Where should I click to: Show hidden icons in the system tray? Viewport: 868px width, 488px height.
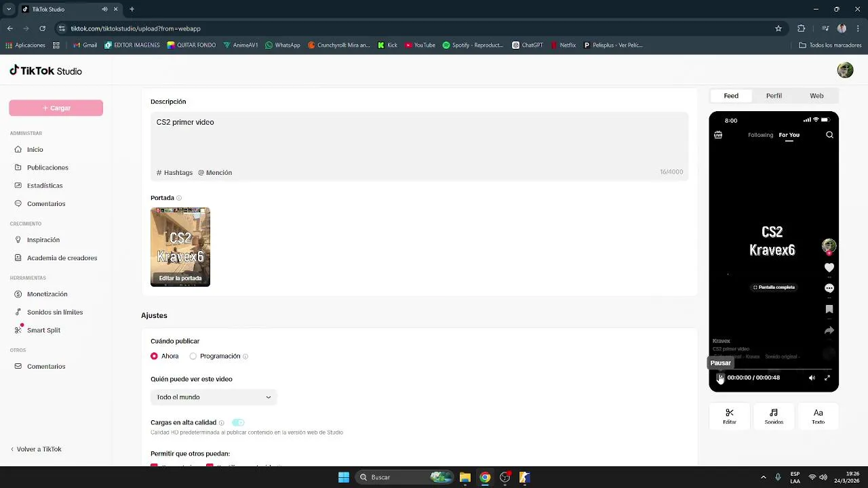(763, 477)
